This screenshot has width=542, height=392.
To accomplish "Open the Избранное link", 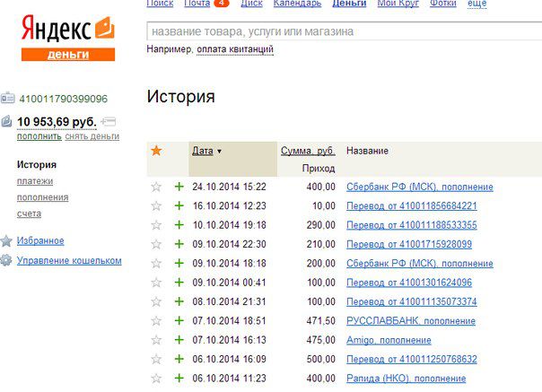I will [x=40, y=241].
